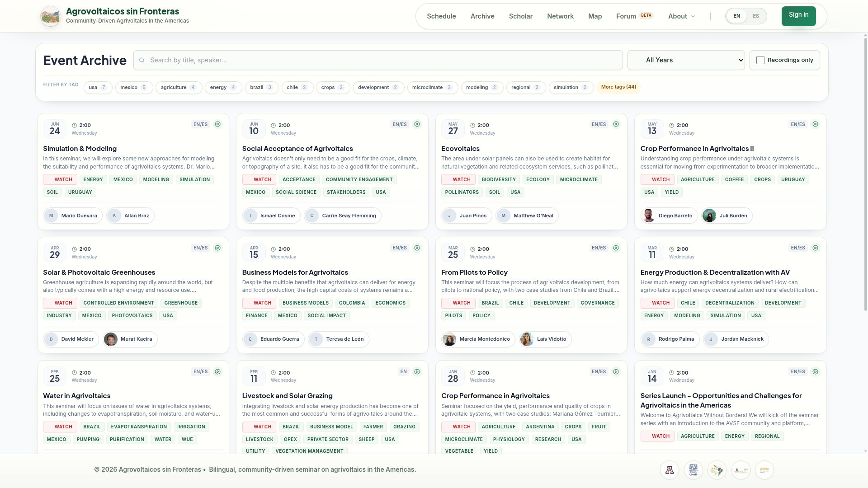Click recording icon on Simulation & Modeling card

coord(218,124)
